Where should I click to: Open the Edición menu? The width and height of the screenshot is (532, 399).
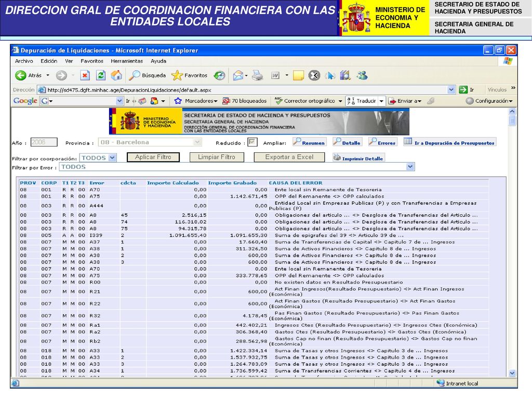(x=49, y=61)
